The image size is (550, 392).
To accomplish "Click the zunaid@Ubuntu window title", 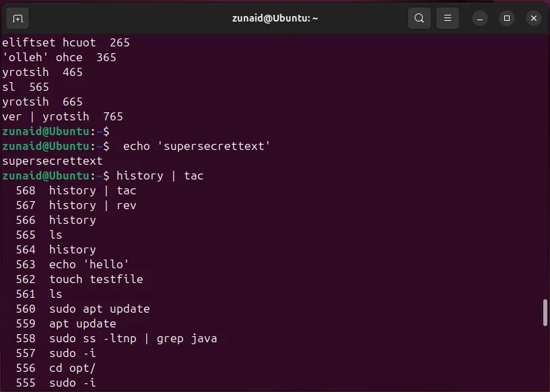I will [275, 18].
